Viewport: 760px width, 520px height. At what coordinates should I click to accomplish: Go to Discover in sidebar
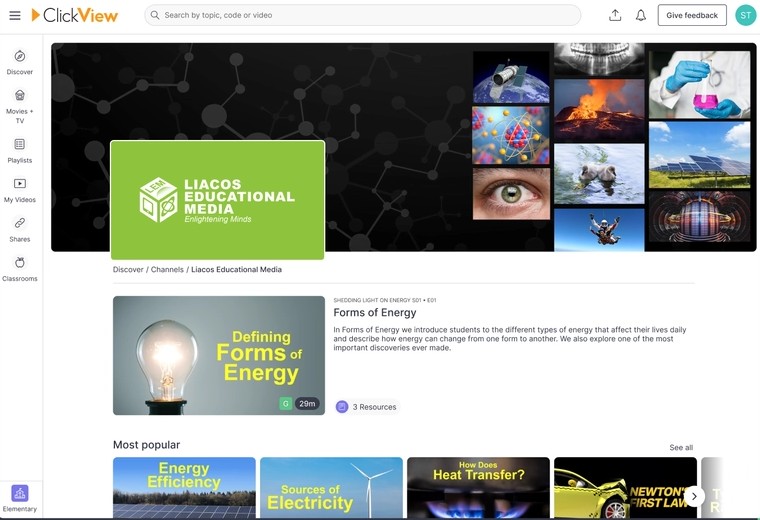tap(20, 63)
